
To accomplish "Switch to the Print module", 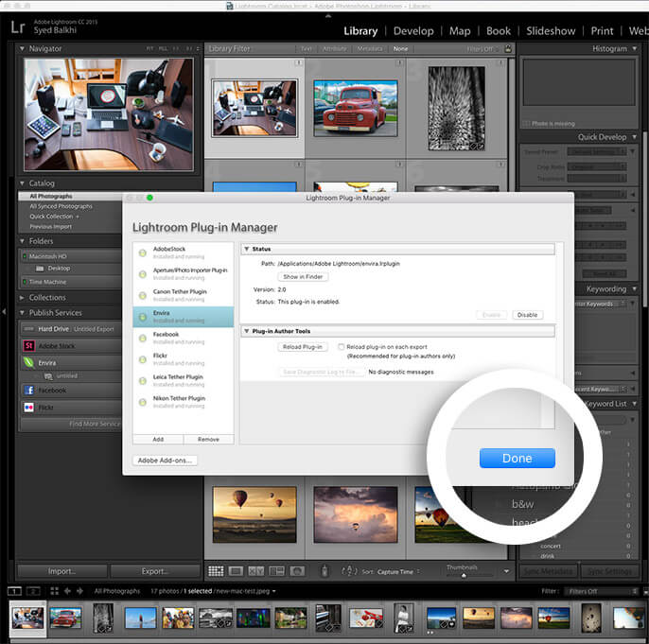I will [602, 31].
